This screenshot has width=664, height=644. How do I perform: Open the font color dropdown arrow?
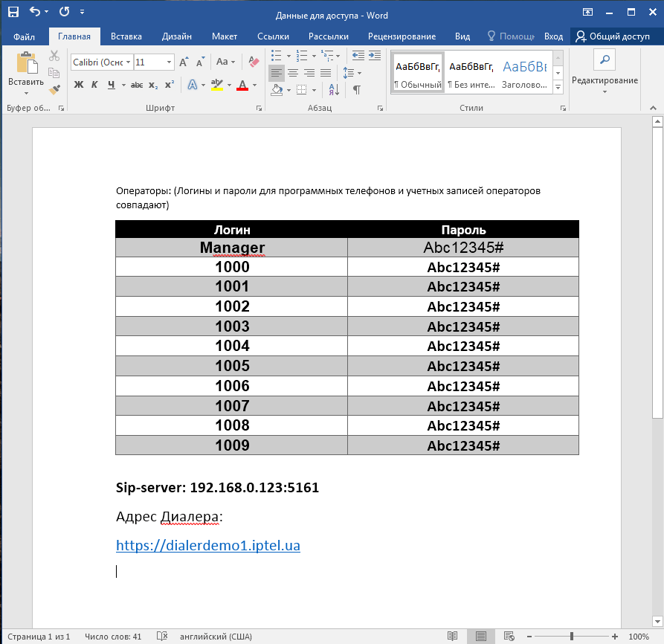click(254, 85)
